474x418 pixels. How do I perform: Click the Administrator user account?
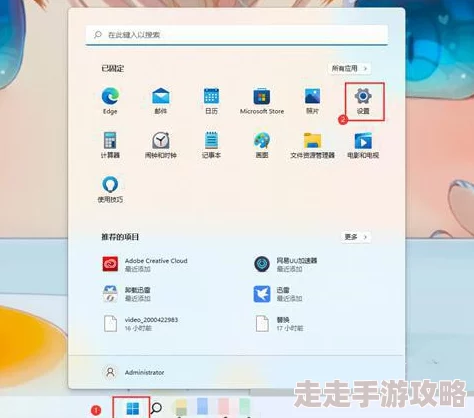coord(133,372)
